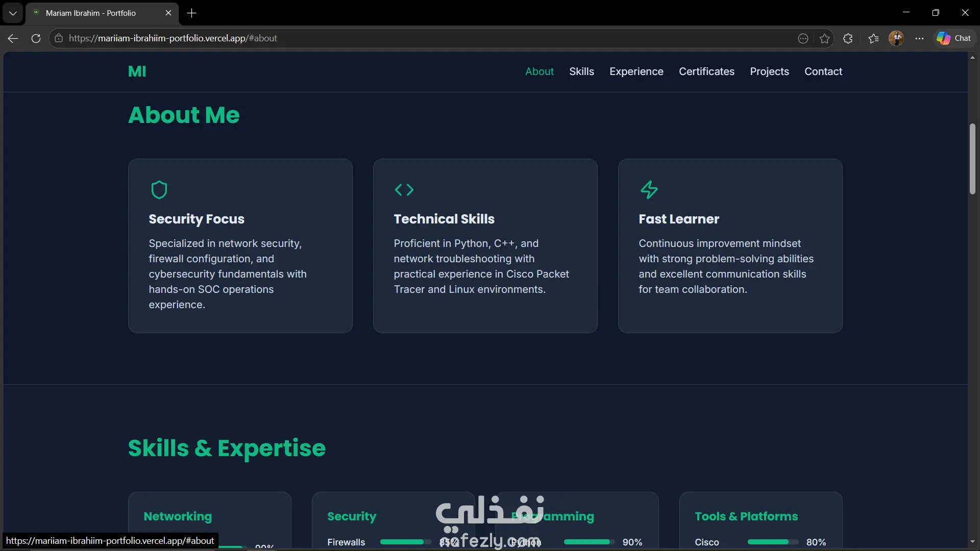Image resolution: width=980 pixels, height=551 pixels.
Task: Click the lightning bolt Fast Learner icon
Action: pyautogui.click(x=649, y=190)
